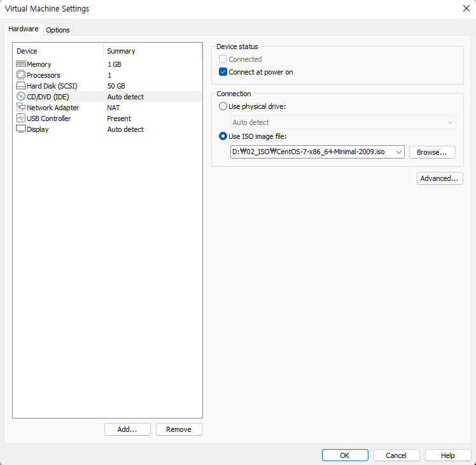The image size is (476, 465).
Task: Click the NAT summary value
Action: 113,108
